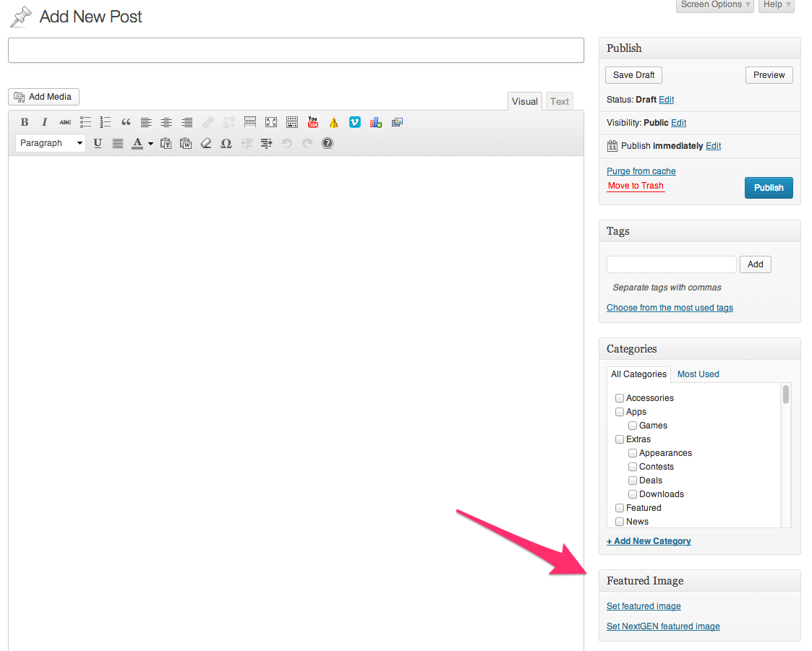Viewport: 812px width, 651px height.
Task: Click into the post title field
Action: coord(296,50)
